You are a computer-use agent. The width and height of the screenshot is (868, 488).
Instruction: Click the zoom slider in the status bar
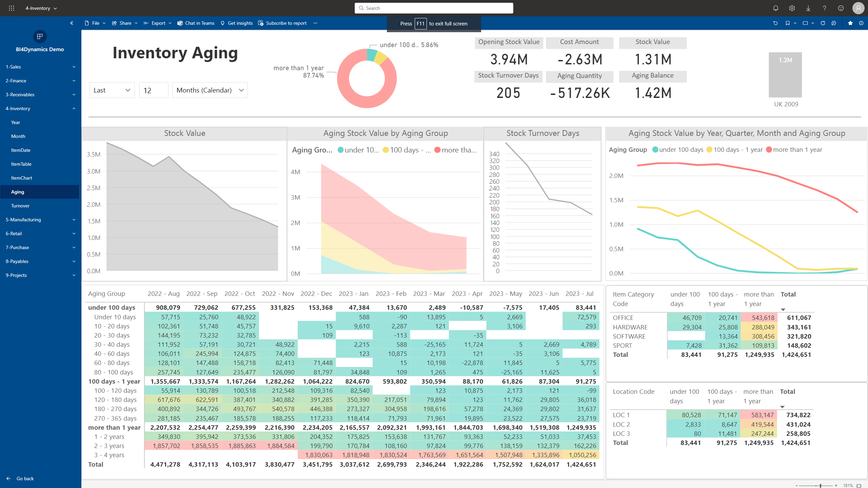click(x=820, y=485)
